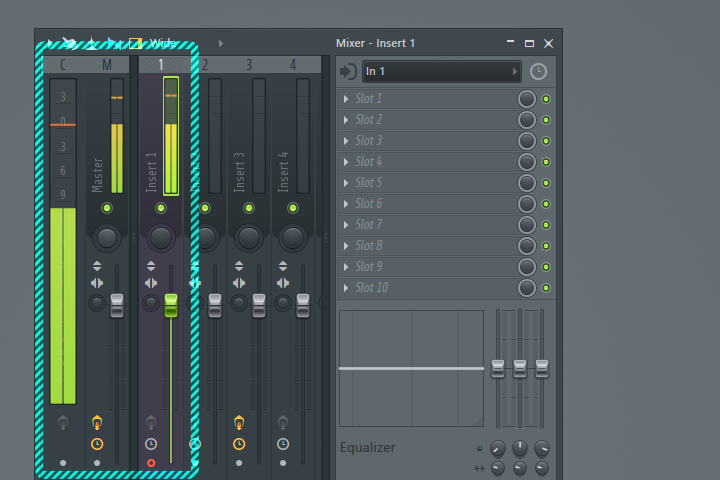The height and width of the screenshot is (480, 720).
Task: Open the In 1 input dropdown
Action: (x=442, y=72)
